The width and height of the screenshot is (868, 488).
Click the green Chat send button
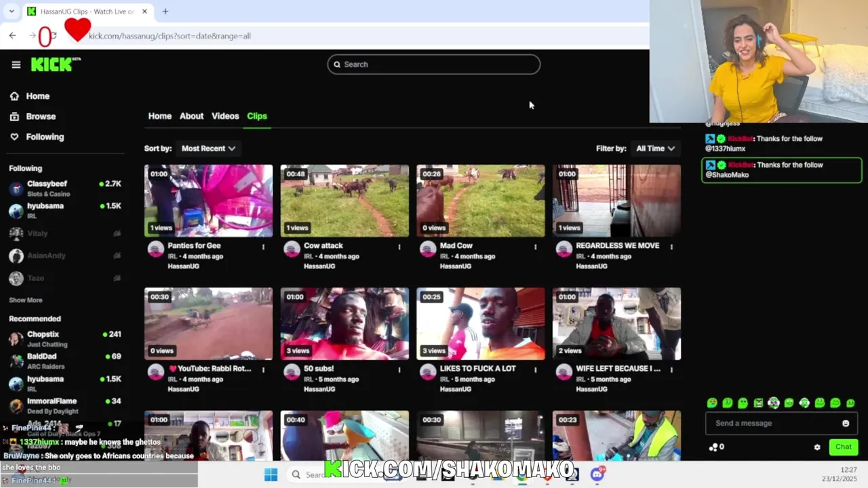point(844,447)
